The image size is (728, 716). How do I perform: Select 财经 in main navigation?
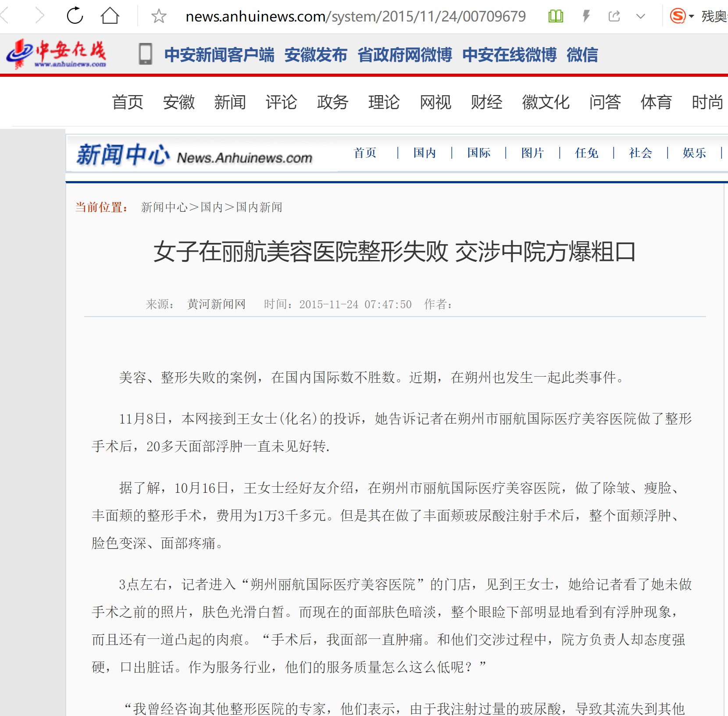click(487, 102)
